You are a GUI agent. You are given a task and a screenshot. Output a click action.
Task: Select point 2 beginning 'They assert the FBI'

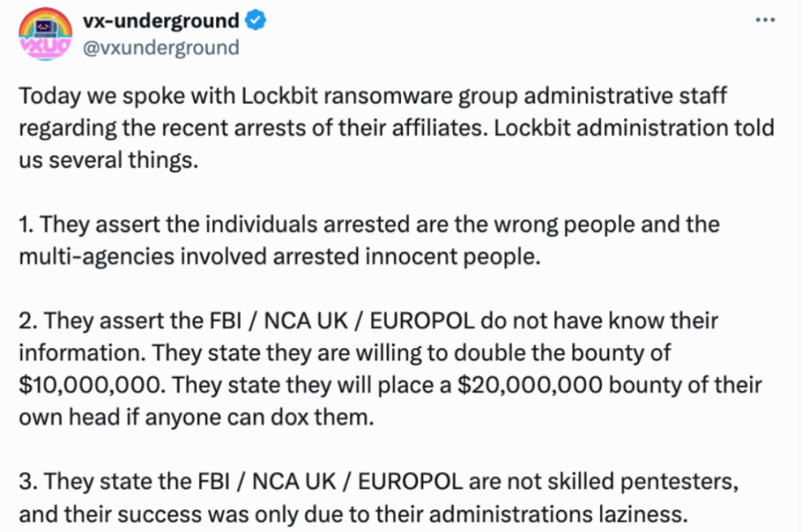click(x=390, y=369)
